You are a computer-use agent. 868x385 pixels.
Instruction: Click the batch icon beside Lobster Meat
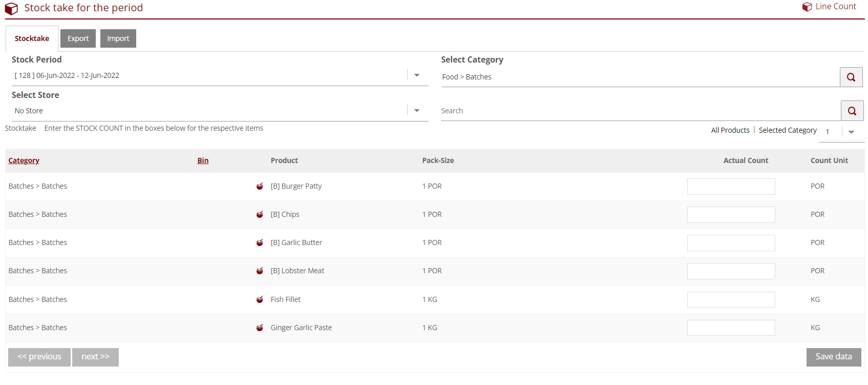coord(260,271)
